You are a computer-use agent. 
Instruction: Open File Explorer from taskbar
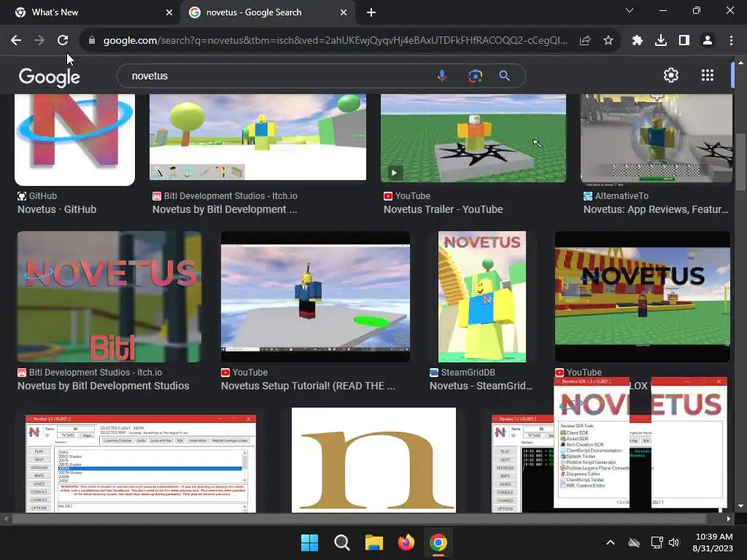[x=374, y=542]
